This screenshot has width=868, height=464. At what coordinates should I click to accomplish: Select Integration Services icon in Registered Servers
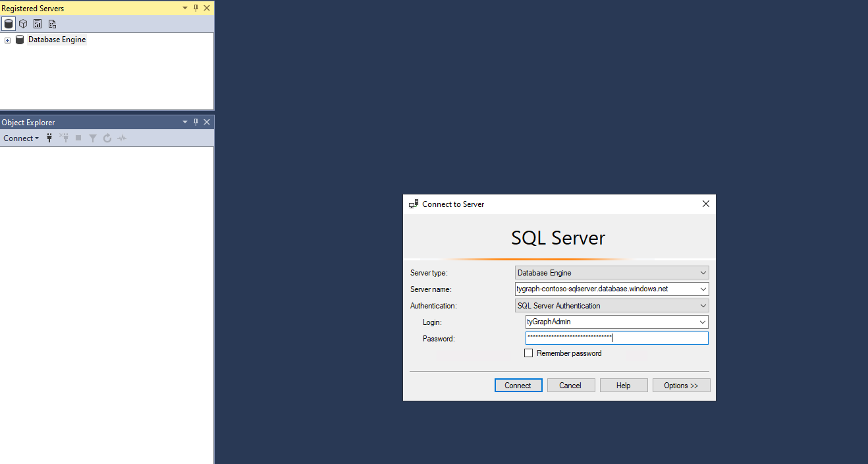[52, 24]
